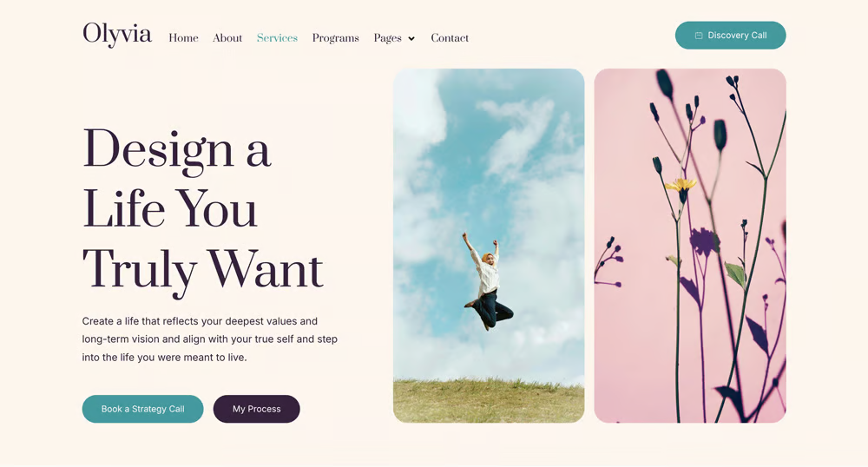
Task: Click Book a Strategy Call button
Action: pyautogui.click(x=143, y=409)
